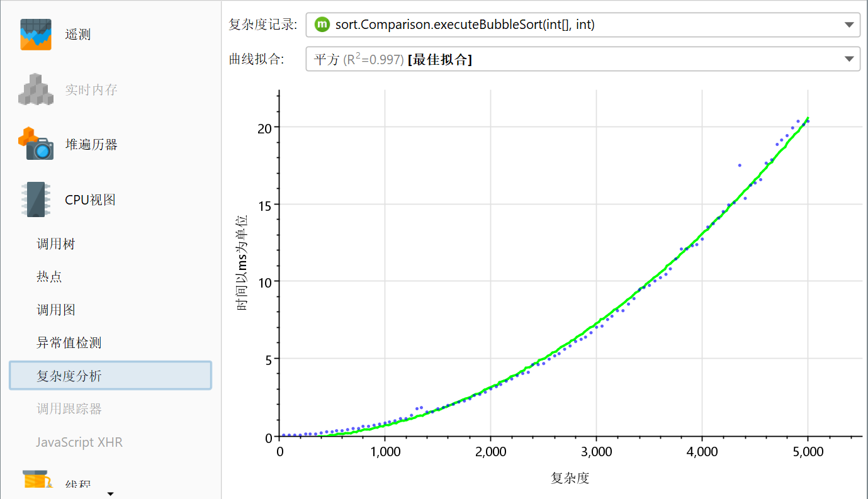Open the 调用图 call graph view
This screenshot has height=499, width=868.
click(x=56, y=310)
